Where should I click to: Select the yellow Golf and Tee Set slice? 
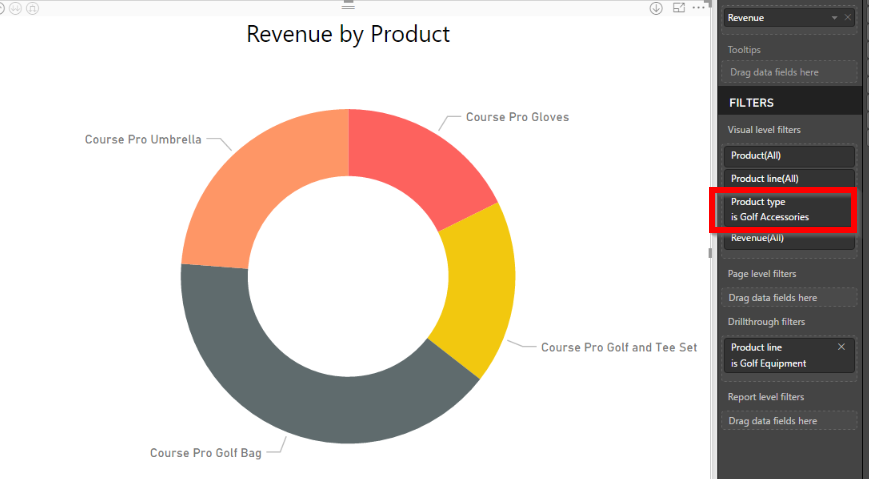click(477, 288)
